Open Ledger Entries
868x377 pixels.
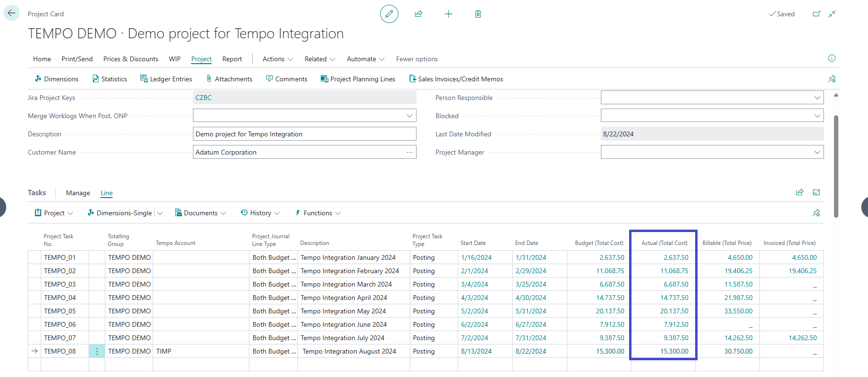coord(166,79)
